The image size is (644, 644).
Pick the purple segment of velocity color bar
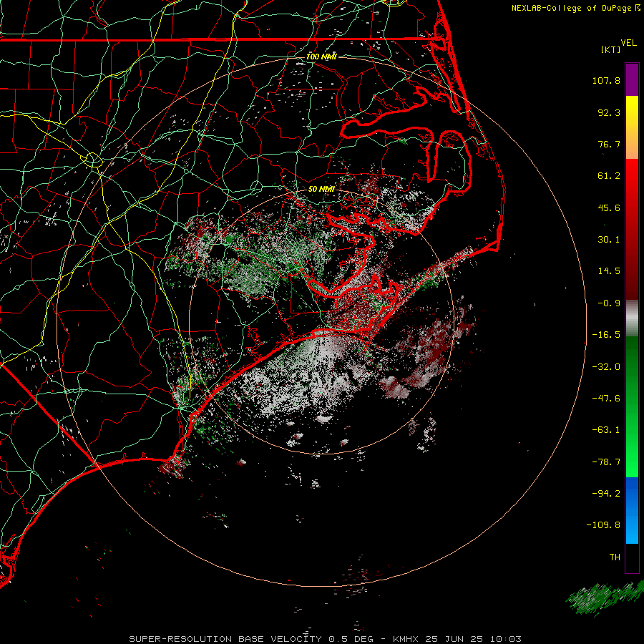[632, 79]
